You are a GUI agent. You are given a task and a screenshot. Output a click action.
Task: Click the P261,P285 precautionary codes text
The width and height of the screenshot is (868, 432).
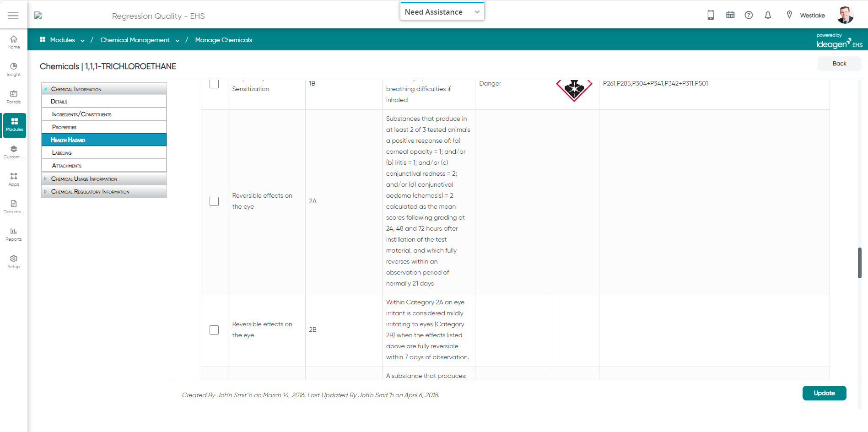pos(655,83)
